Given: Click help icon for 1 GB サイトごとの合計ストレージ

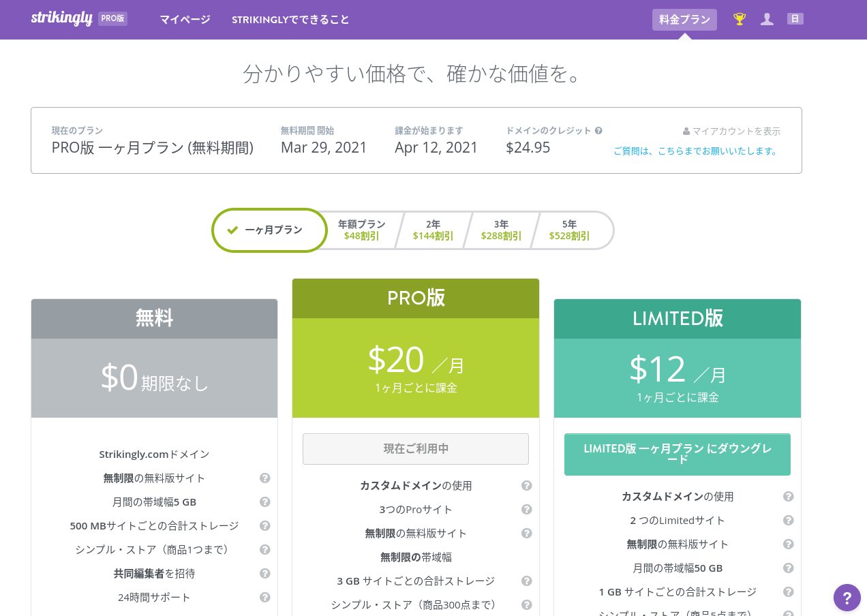Looking at the screenshot, I should click(789, 592).
